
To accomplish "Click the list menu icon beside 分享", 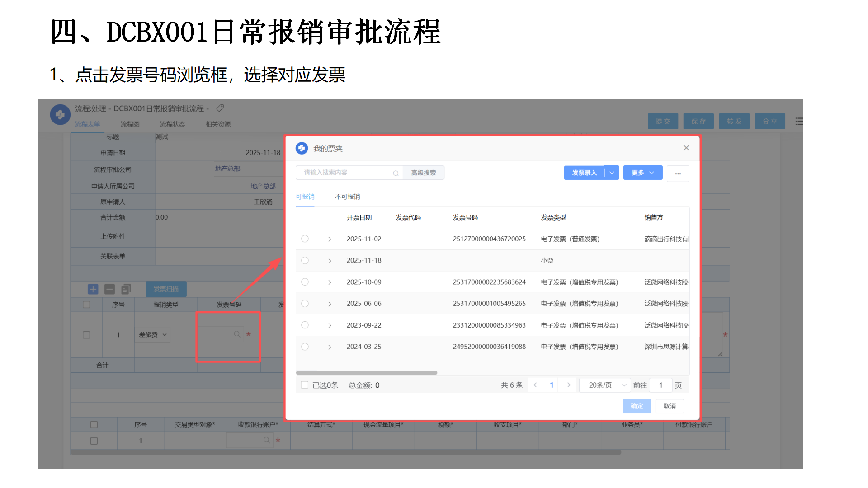I will point(799,122).
